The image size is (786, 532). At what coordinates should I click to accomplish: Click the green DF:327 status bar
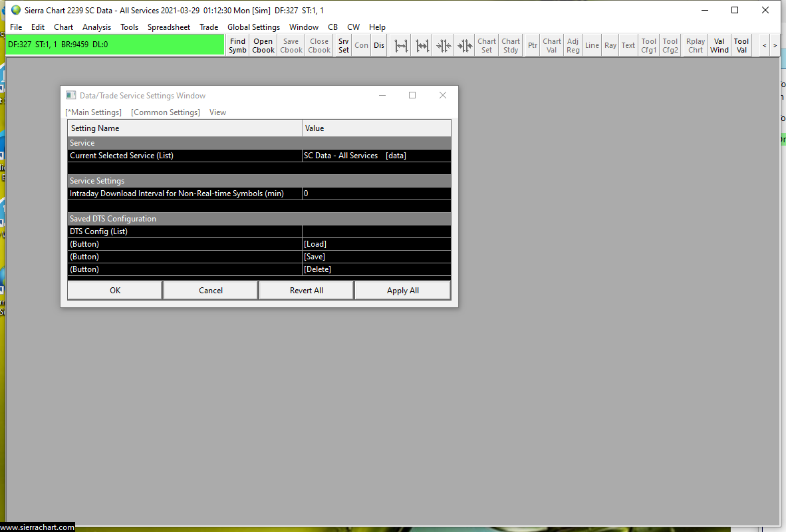pyautogui.click(x=115, y=45)
